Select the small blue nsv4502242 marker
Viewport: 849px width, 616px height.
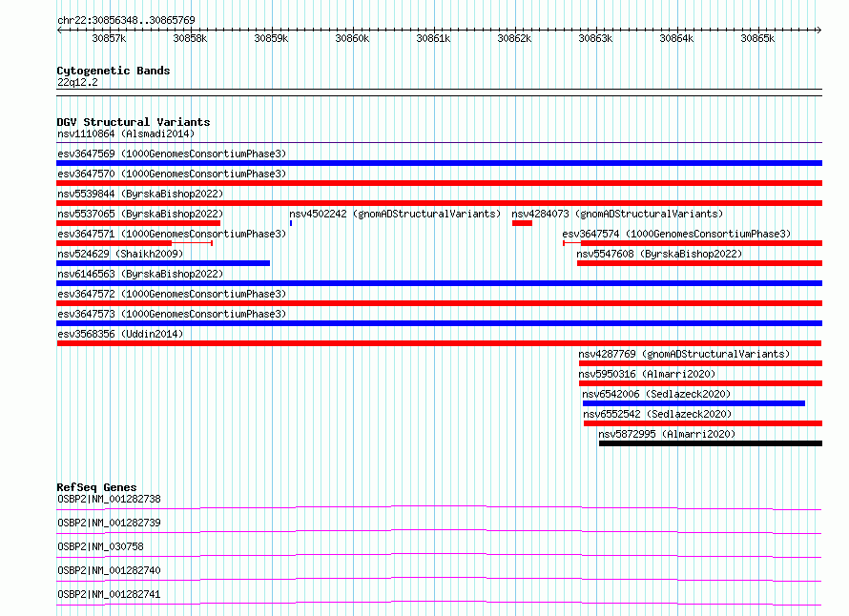pyautogui.click(x=291, y=223)
